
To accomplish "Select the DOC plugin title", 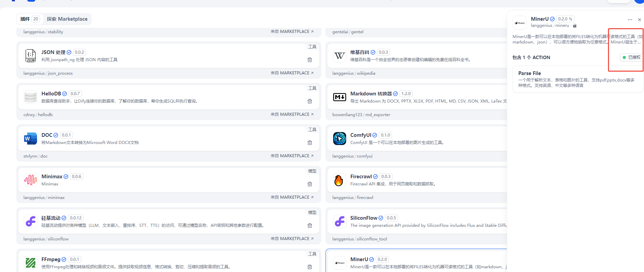I will (x=47, y=135).
